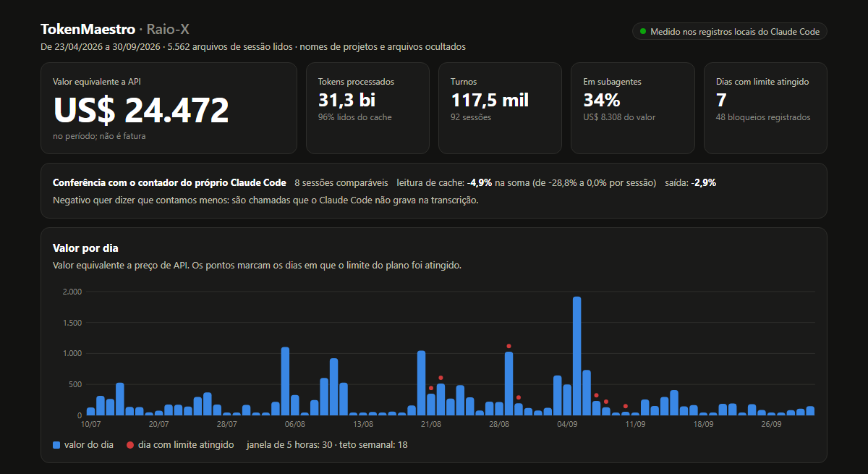The width and height of the screenshot is (868, 474).
Task: Click the red 'dia com limite atingido' legend swatch
Action: [130, 445]
